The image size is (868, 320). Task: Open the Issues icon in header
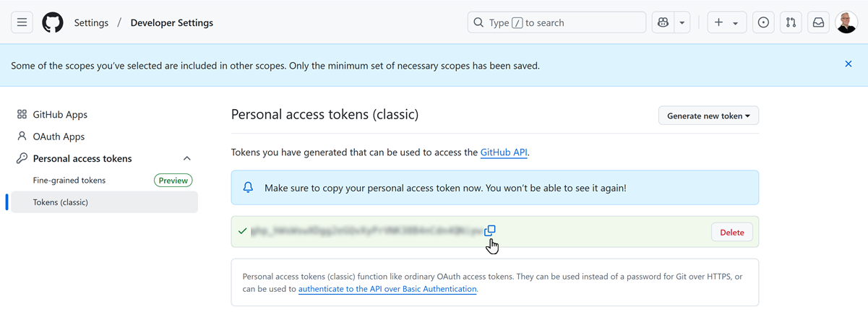pyautogui.click(x=763, y=22)
